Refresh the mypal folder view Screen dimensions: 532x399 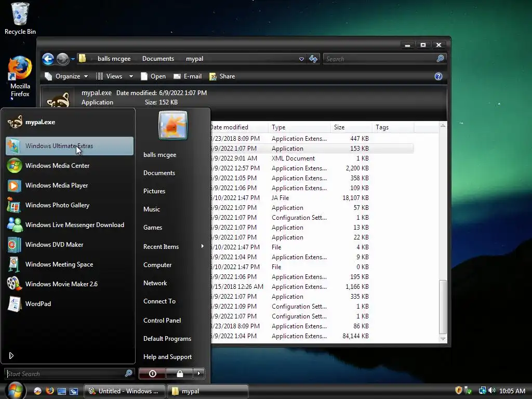pos(313,59)
